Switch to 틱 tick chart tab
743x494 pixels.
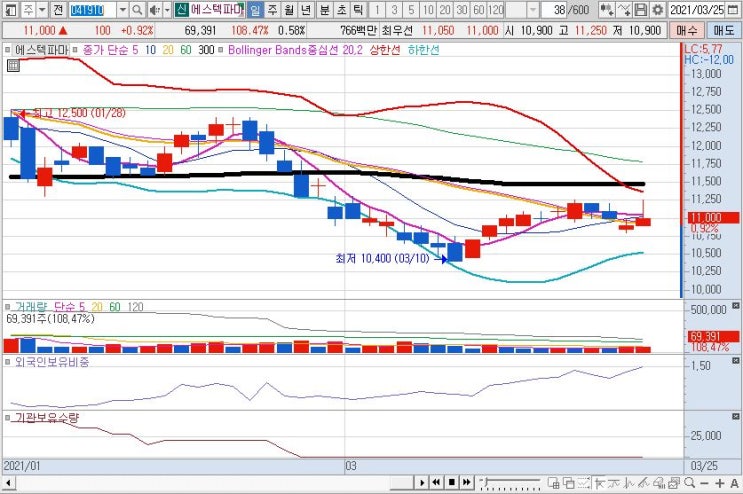(x=358, y=9)
